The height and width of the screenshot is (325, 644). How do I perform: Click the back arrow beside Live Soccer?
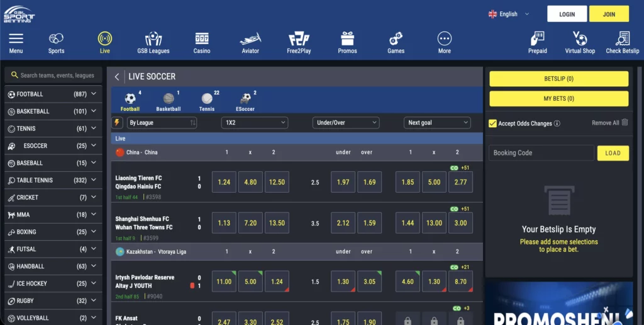point(117,76)
